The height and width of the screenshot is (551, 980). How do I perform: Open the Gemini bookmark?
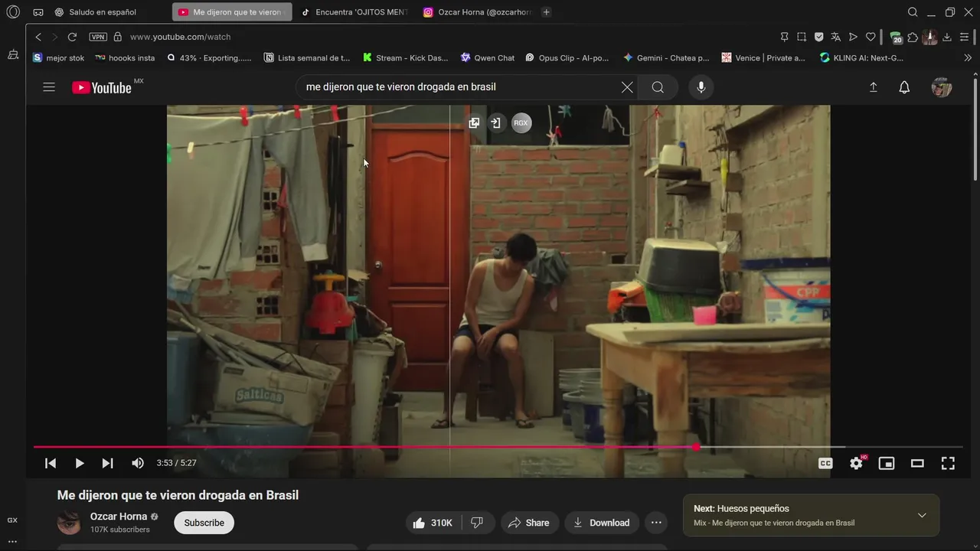(666, 58)
